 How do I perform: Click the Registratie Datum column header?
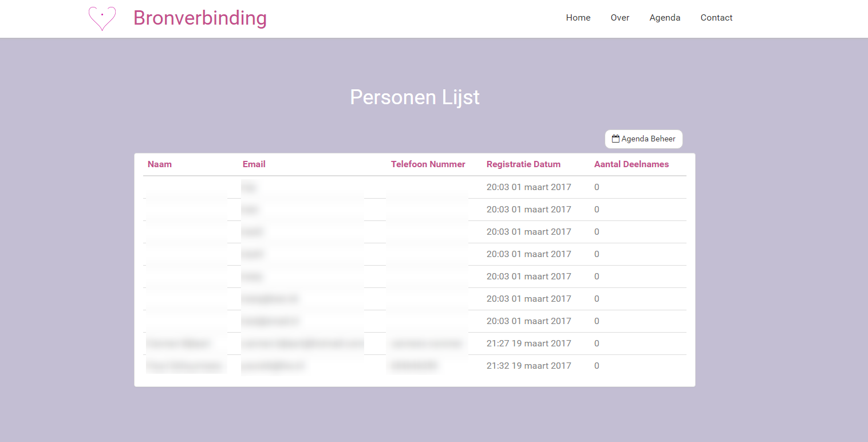(523, 164)
